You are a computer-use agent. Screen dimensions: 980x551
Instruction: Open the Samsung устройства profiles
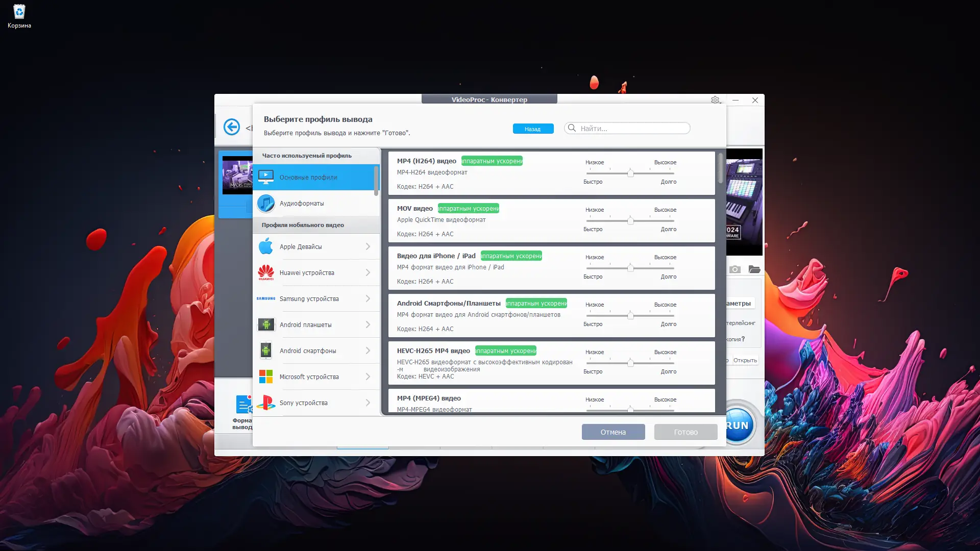tap(308, 298)
